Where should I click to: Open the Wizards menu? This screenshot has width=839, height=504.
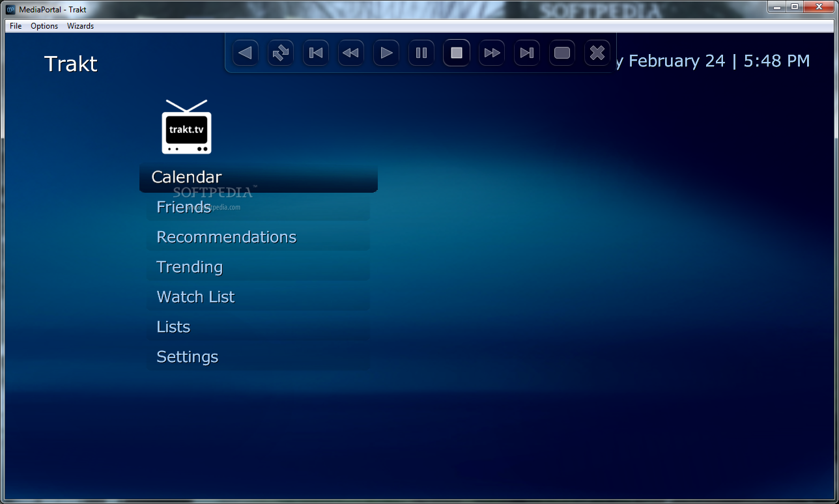click(81, 26)
